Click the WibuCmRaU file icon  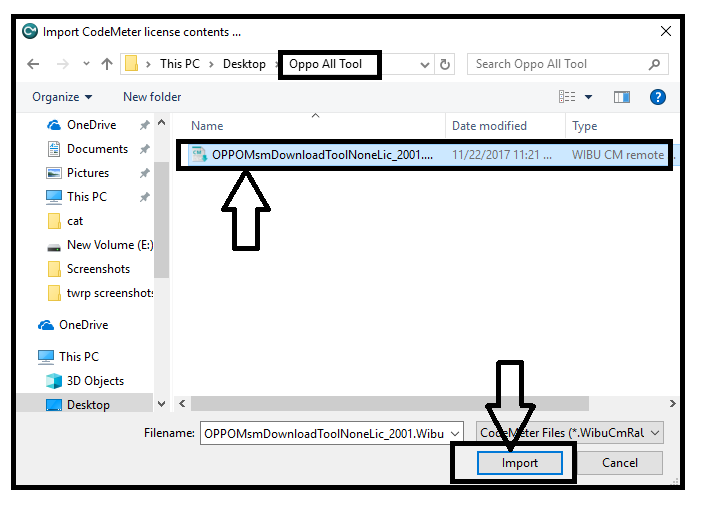(x=199, y=155)
